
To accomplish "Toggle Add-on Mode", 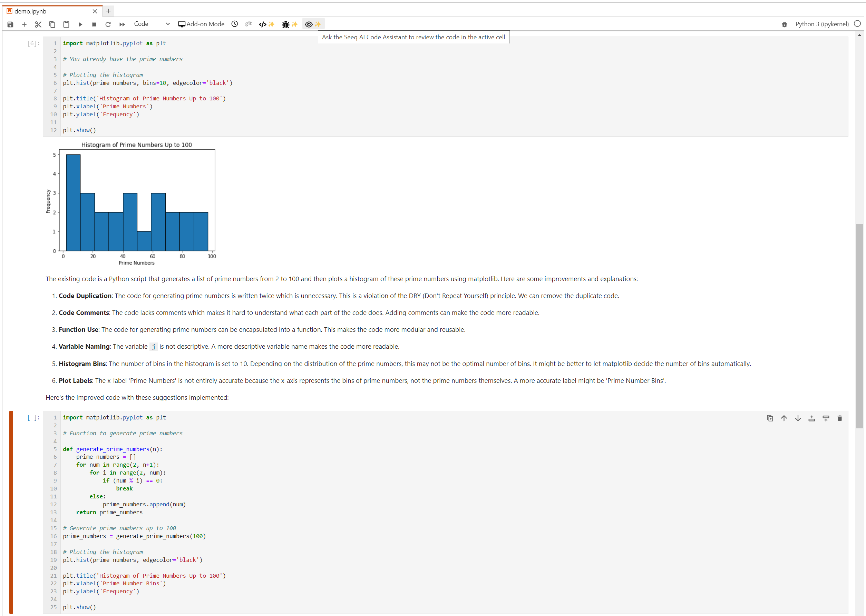I will tap(201, 24).
